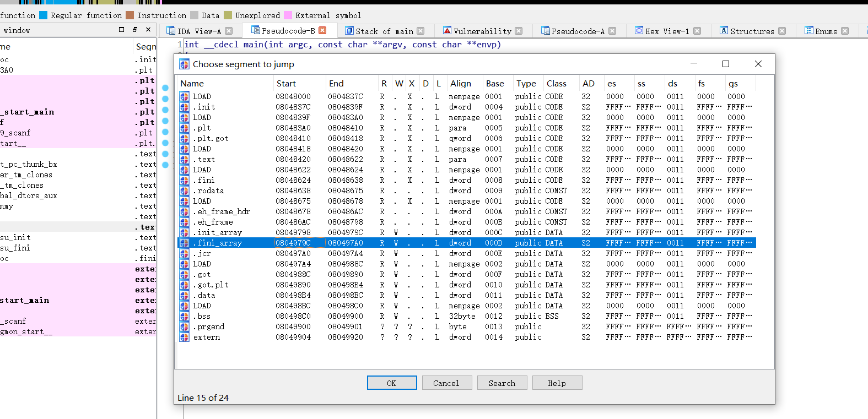The width and height of the screenshot is (868, 419).
Task: Switch to the IDA View-A tab
Action: [199, 31]
